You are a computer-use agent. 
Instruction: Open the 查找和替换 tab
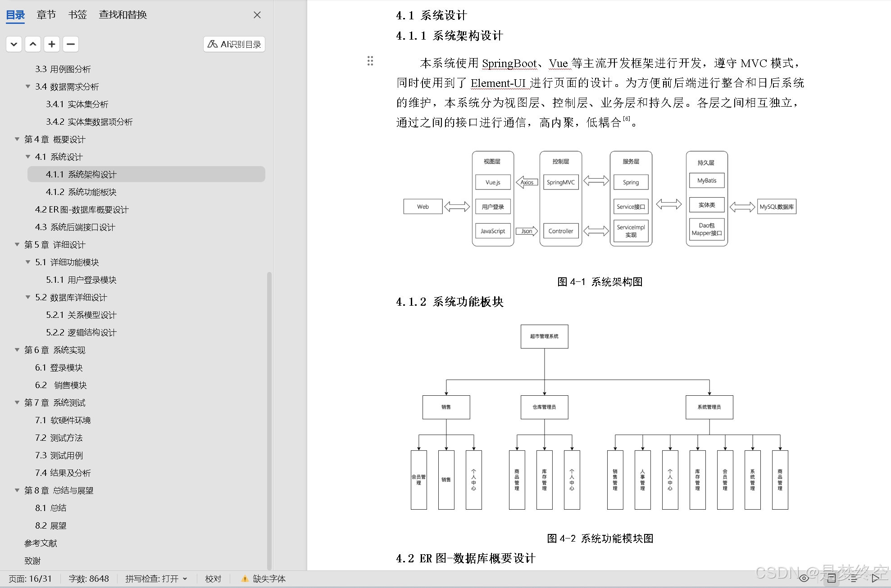tap(123, 15)
